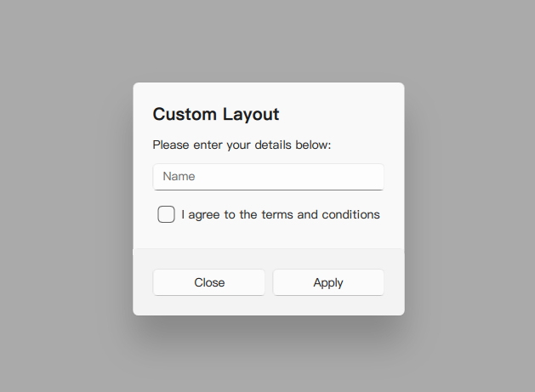Click the word 'conditions' in the checkbox label
Screen dimensions: 535x392
pyautogui.click(x=350, y=214)
